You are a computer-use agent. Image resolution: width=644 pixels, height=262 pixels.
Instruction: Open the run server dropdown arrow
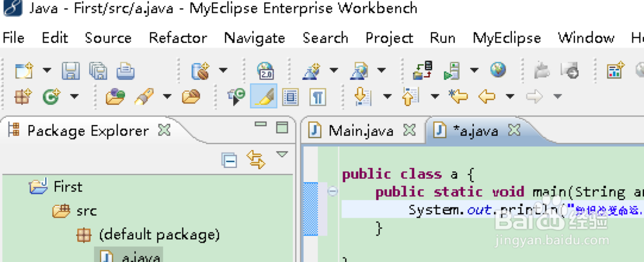[475, 70]
